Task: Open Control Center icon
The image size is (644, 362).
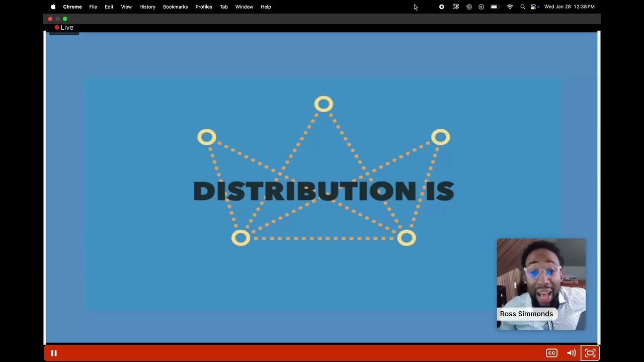Action: point(534,7)
